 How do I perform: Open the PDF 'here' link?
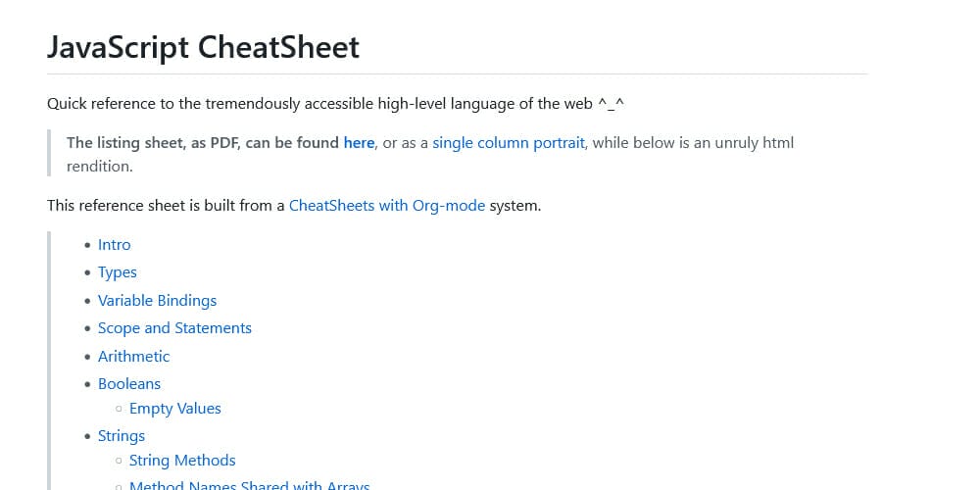pos(359,142)
